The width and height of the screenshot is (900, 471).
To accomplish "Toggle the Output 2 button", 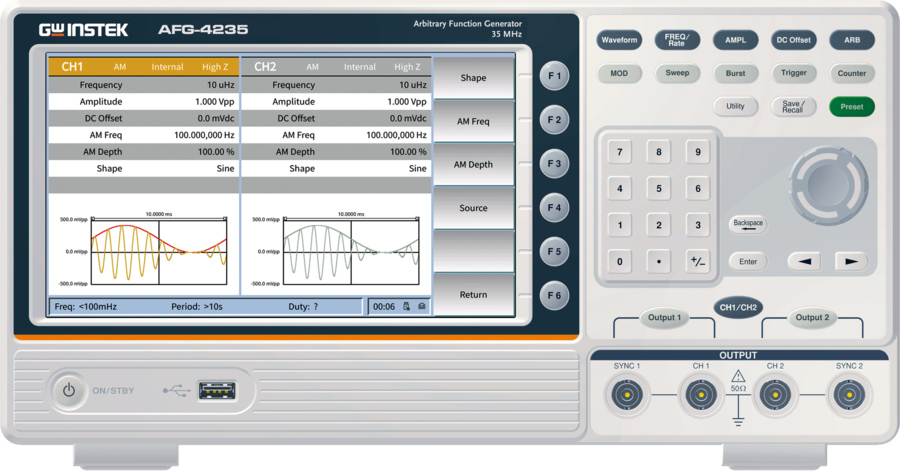I will click(812, 318).
